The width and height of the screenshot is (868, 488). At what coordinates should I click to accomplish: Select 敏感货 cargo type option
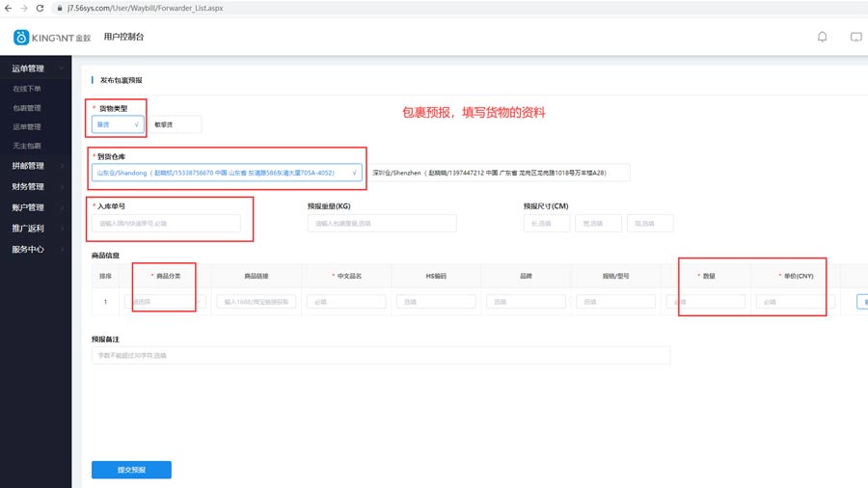[x=175, y=124]
